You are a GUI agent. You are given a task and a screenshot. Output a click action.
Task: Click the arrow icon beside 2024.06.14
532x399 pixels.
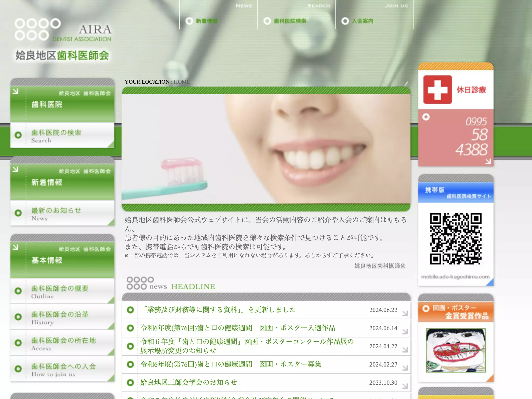(x=405, y=331)
